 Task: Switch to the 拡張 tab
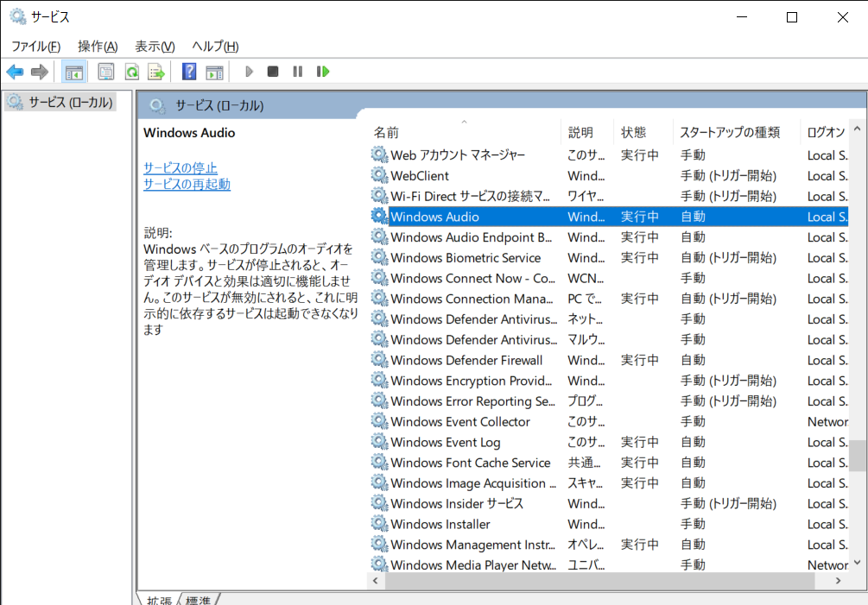click(x=159, y=600)
